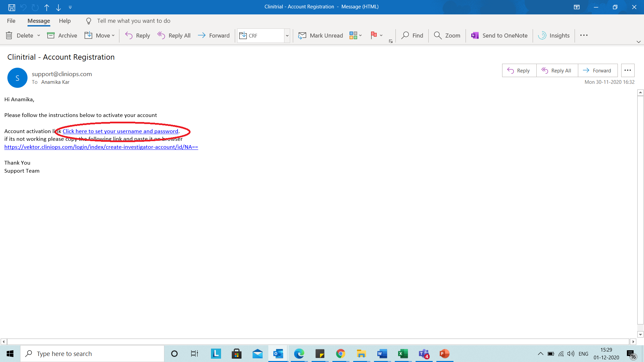The width and height of the screenshot is (644, 362).
Task: Click the Mark Unread envelope icon
Action: tap(302, 36)
